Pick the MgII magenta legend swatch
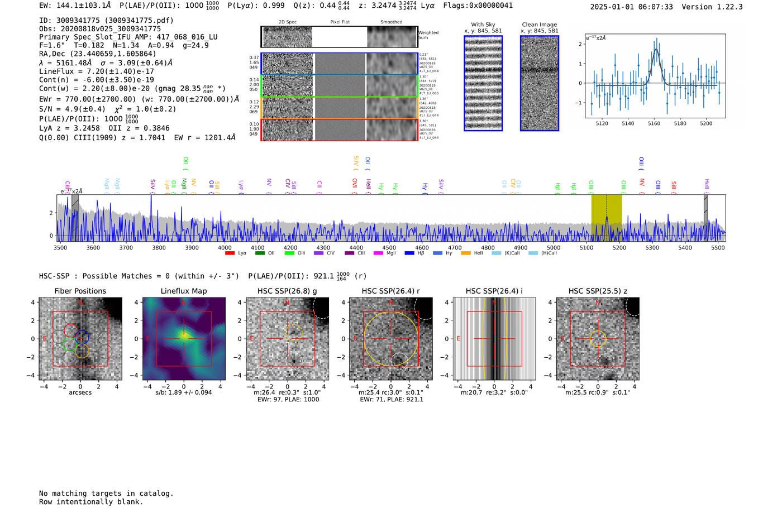The width and height of the screenshot is (782, 532). [x=379, y=253]
